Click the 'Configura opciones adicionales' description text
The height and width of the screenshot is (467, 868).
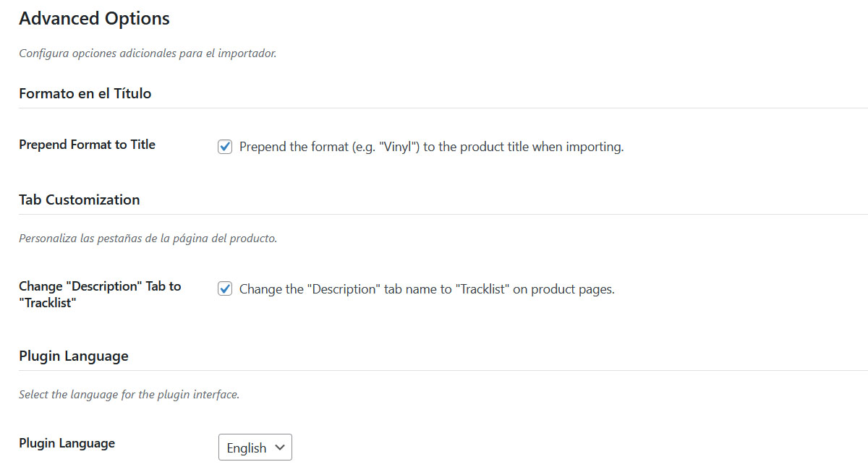(x=147, y=53)
